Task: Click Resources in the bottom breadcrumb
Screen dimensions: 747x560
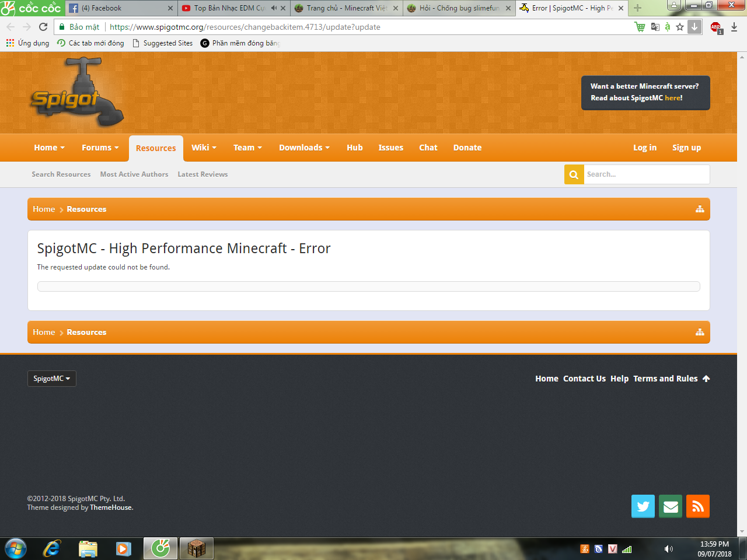Action: [86, 332]
